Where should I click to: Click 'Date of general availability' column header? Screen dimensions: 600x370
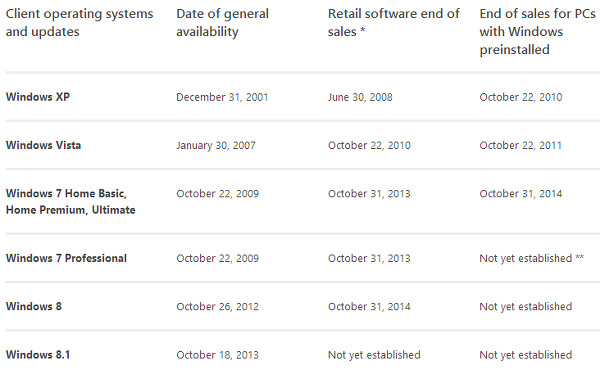tap(222, 23)
